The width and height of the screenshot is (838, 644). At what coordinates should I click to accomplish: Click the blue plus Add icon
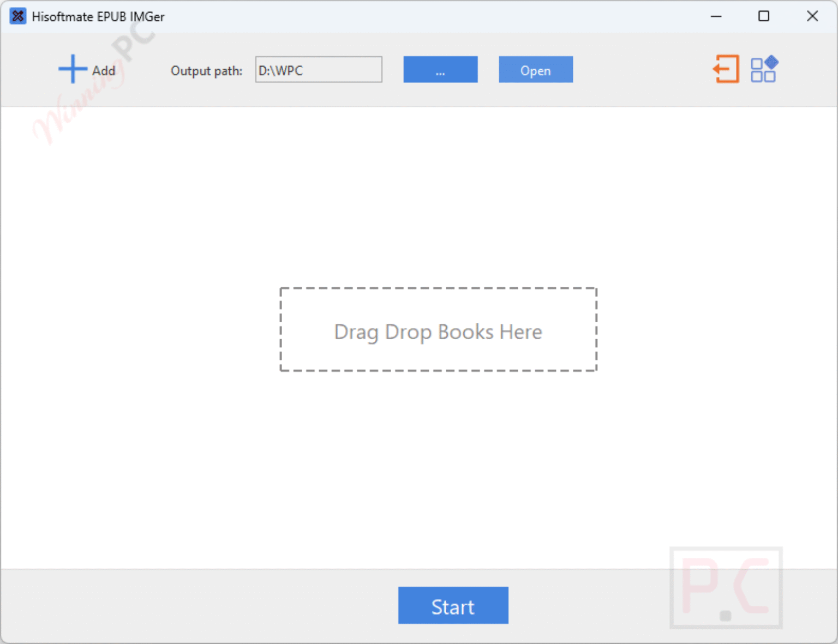pyautogui.click(x=73, y=69)
